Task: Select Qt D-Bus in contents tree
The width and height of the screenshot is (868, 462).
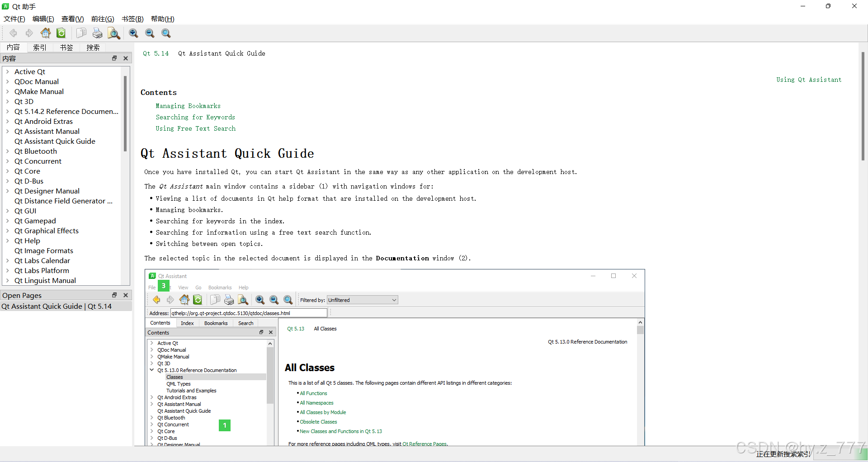Action: click(29, 181)
